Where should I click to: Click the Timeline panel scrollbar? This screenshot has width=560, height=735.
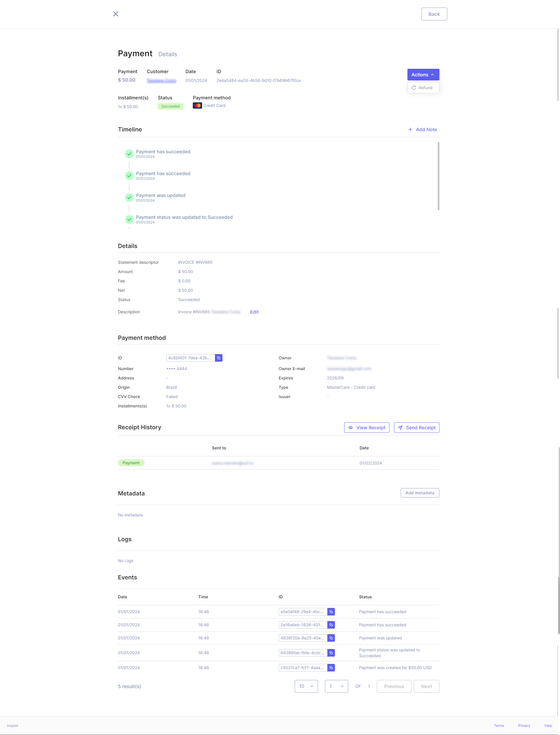(x=438, y=176)
